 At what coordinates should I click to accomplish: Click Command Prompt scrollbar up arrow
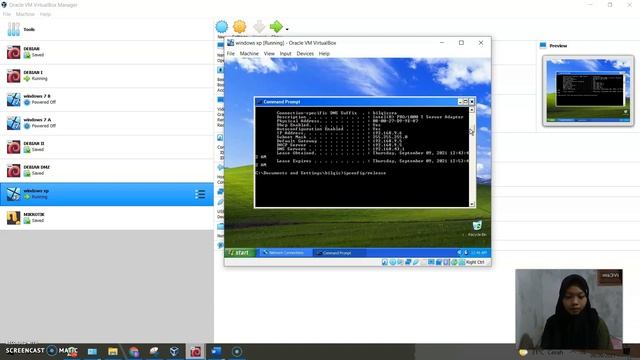[x=472, y=109]
